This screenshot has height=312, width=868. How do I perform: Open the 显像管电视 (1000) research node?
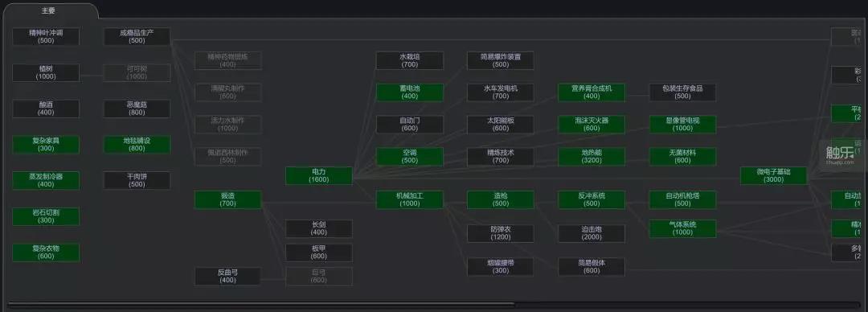(682, 124)
